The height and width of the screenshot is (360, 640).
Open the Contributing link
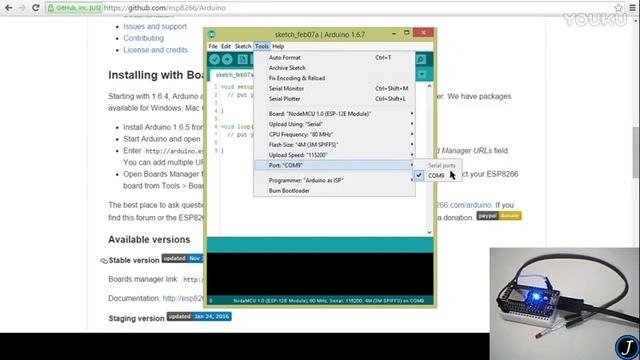pos(143,38)
